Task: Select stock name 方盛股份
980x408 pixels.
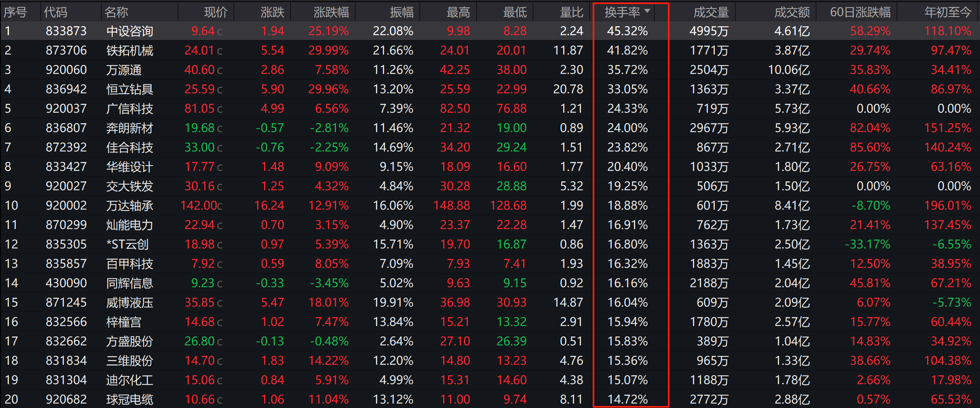Action: (130, 341)
